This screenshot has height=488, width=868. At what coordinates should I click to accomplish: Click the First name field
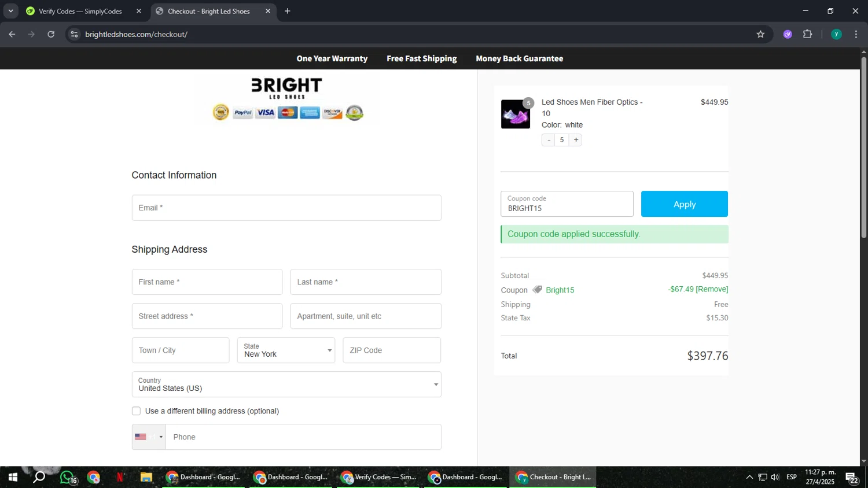207,282
